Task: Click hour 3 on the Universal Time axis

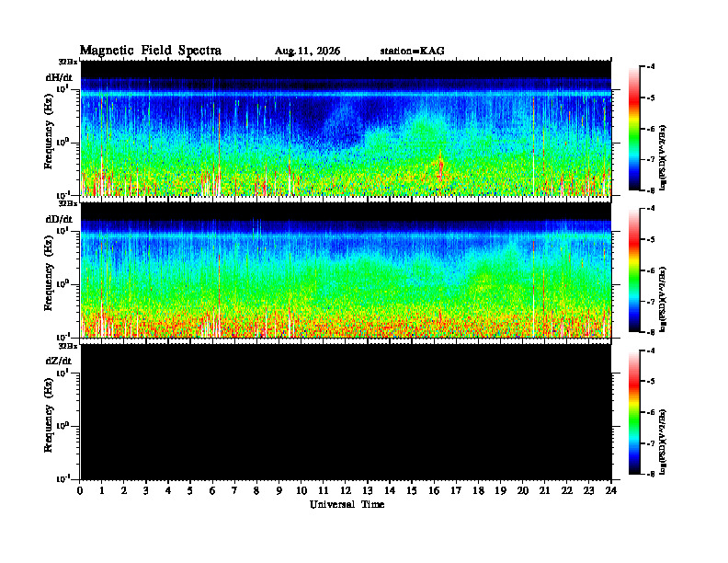Action: tap(146, 491)
